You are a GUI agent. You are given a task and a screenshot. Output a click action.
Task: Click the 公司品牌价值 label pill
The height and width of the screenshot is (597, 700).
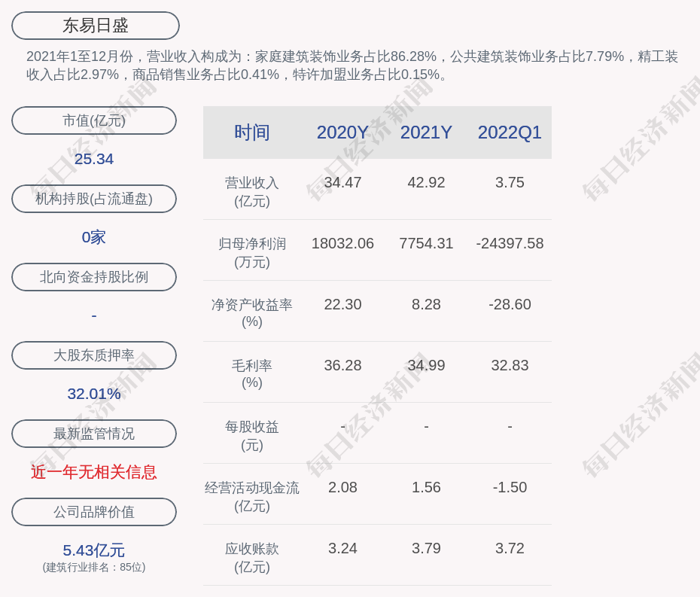94,512
